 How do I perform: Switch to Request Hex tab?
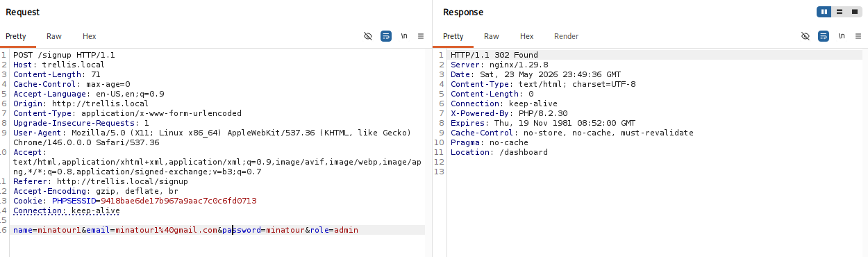(90, 36)
